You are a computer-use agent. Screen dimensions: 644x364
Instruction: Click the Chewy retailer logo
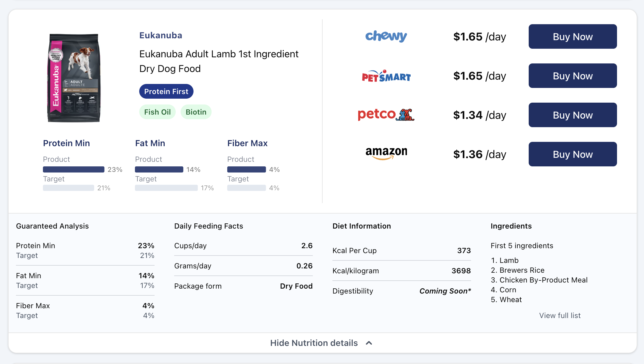[x=386, y=36]
